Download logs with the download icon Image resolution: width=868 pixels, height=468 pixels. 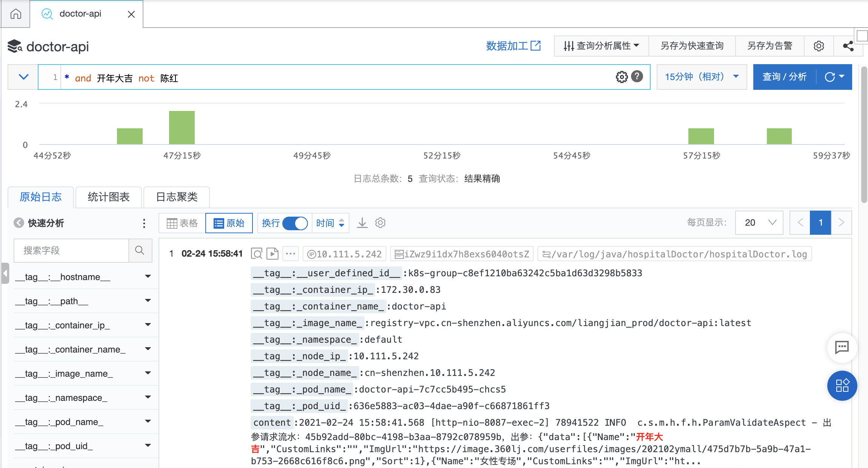tap(362, 223)
